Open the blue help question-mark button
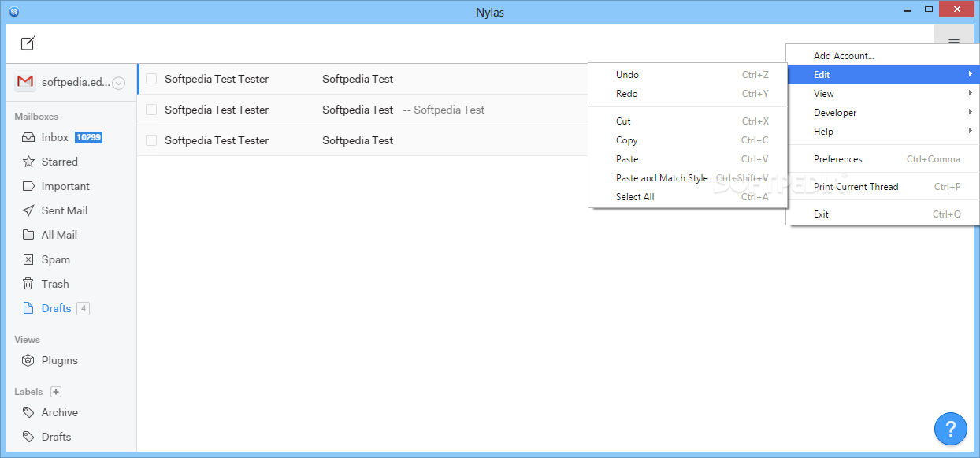This screenshot has width=980, height=458. (x=951, y=429)
